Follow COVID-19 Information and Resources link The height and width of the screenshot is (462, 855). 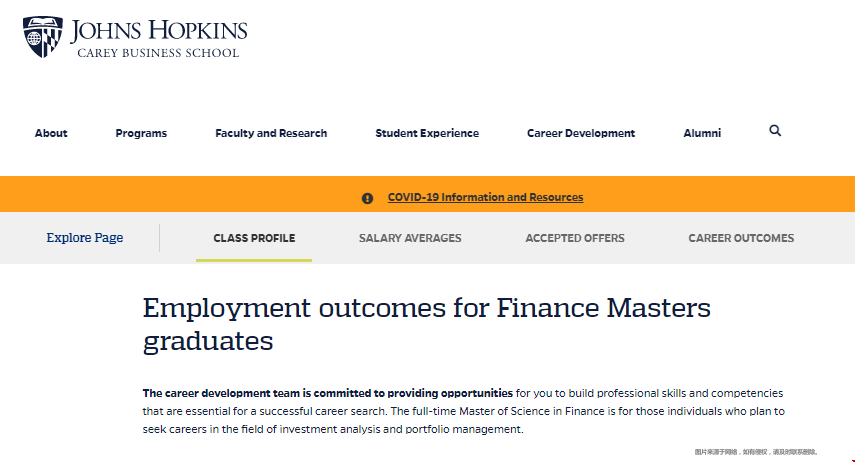tap(485, 197)
